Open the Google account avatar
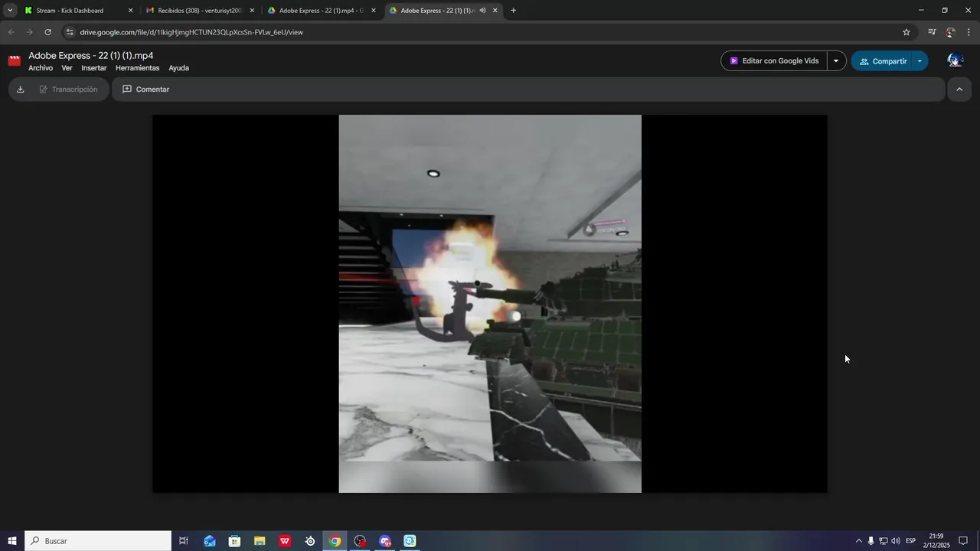This screenshot has width=980, height=551. (955, 61)
